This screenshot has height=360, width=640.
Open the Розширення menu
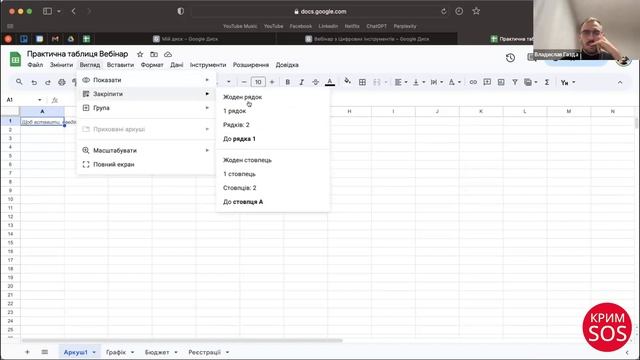pos(251,65)
